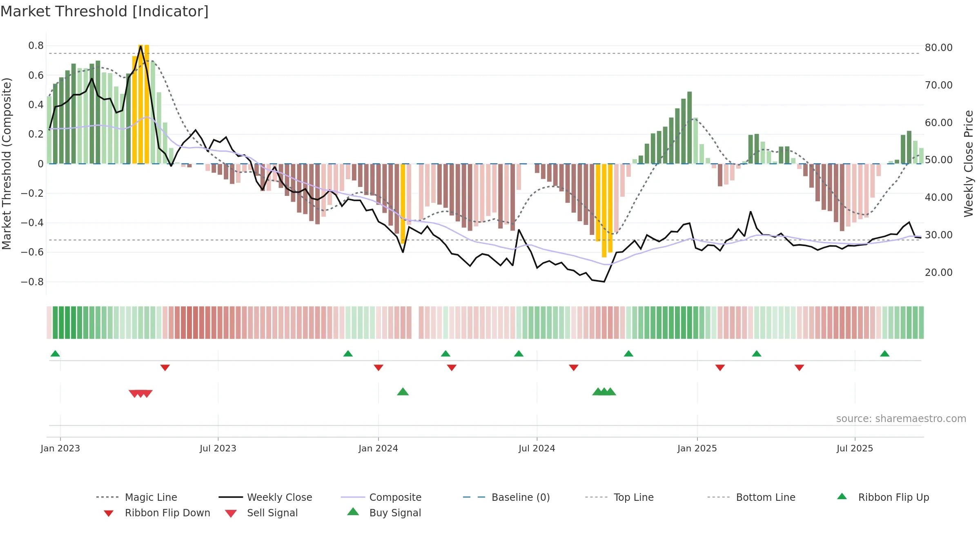The height and width of the screenshot is (551, 980).
Task: Click the green flip-up triangle in late November 2023
Action: click(348, 353)
